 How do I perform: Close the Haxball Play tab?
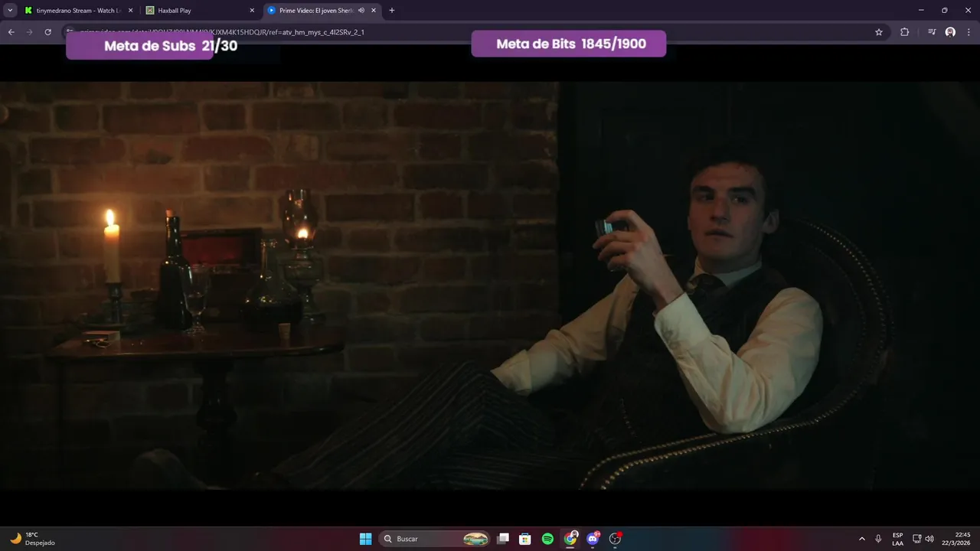click(252, 11)
